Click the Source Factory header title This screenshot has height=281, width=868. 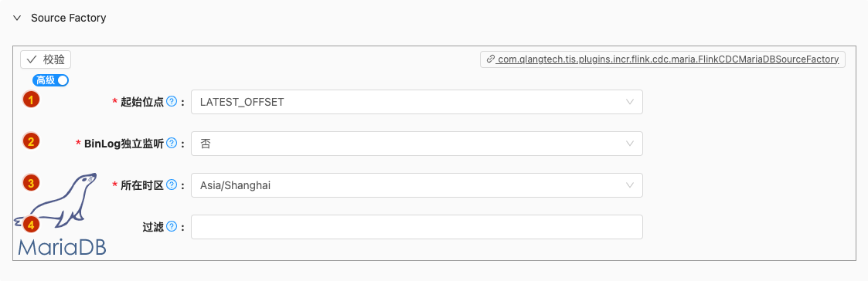pos(69,19)
